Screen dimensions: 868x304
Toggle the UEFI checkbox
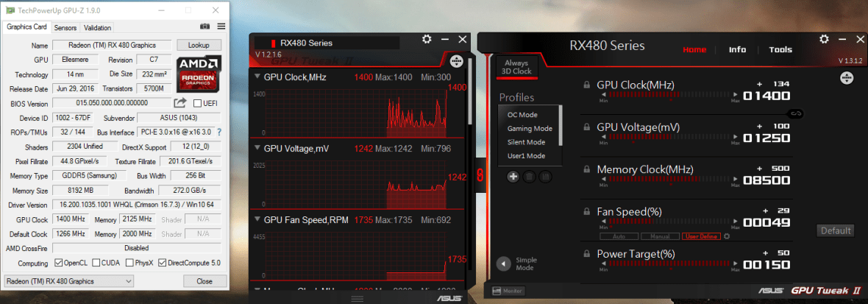tap(197, 104)
